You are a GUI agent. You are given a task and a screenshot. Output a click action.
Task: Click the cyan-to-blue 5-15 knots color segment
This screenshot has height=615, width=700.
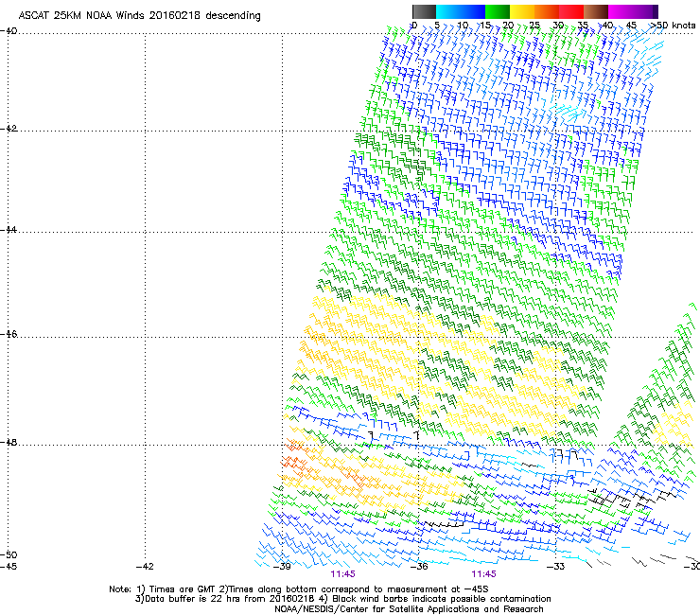[x=461, y=11]
